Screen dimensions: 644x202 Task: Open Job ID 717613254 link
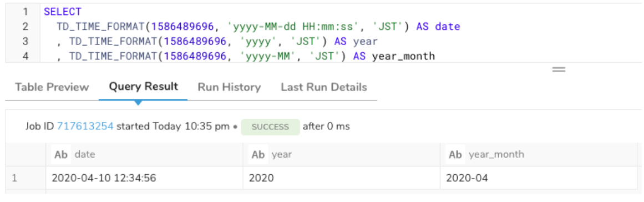click(85, 127)
